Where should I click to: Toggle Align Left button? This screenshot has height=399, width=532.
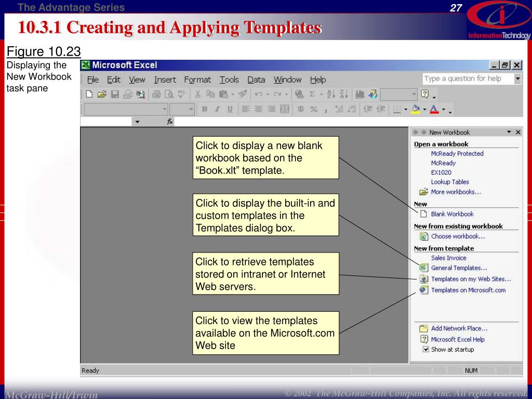(246, 109)
